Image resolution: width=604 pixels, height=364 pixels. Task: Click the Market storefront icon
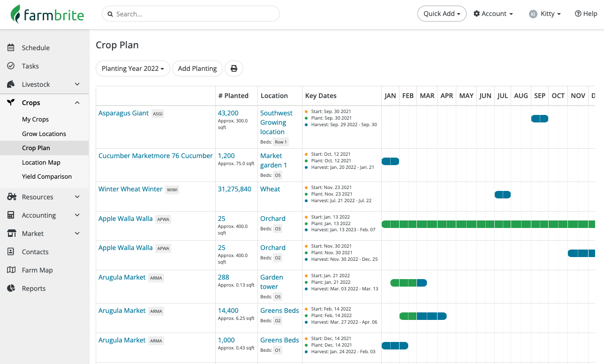[12, 233]
